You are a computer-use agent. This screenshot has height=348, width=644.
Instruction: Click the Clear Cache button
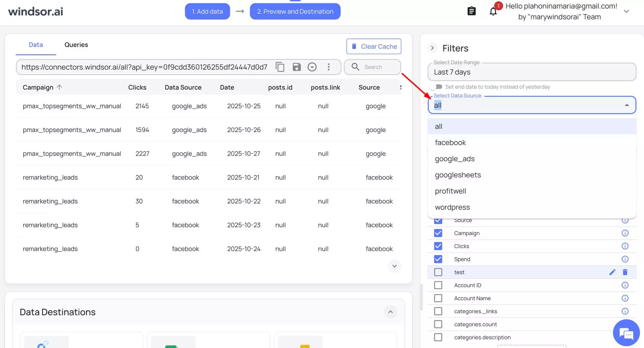[x=374, y=46]
